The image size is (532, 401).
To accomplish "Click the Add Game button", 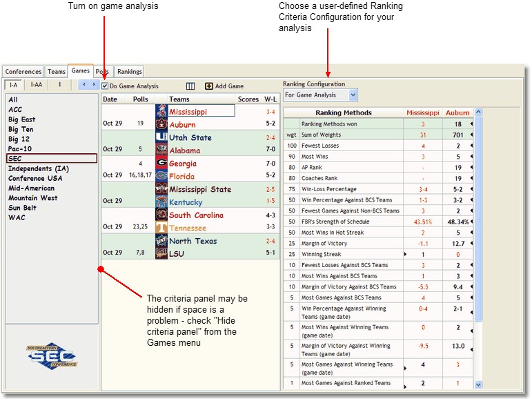I will [x=224, y=86].
